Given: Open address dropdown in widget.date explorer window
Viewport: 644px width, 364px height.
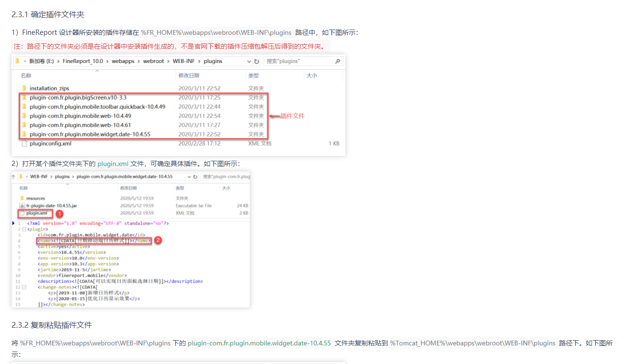Looking at the screenshot, I should tap(188, 177).
